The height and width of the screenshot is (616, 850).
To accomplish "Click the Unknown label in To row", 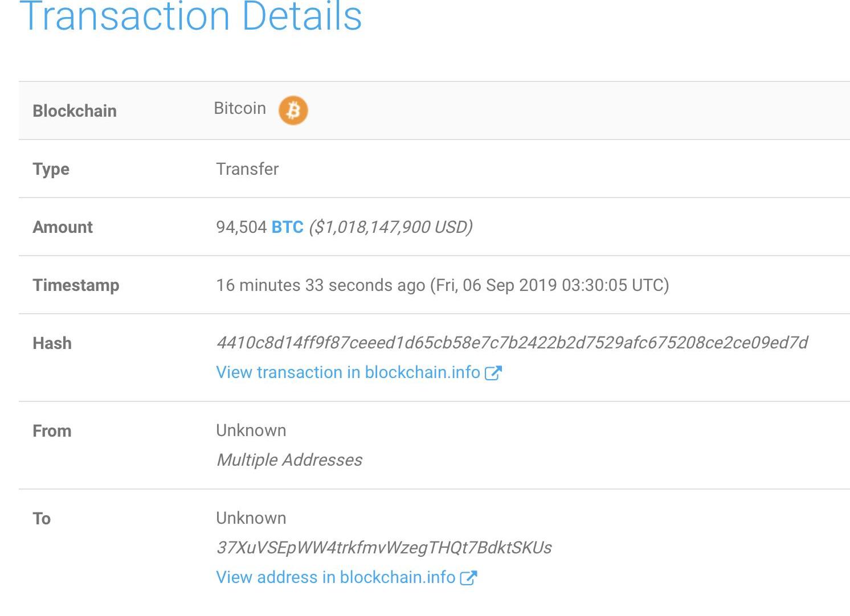I will [x=251, y=518].
